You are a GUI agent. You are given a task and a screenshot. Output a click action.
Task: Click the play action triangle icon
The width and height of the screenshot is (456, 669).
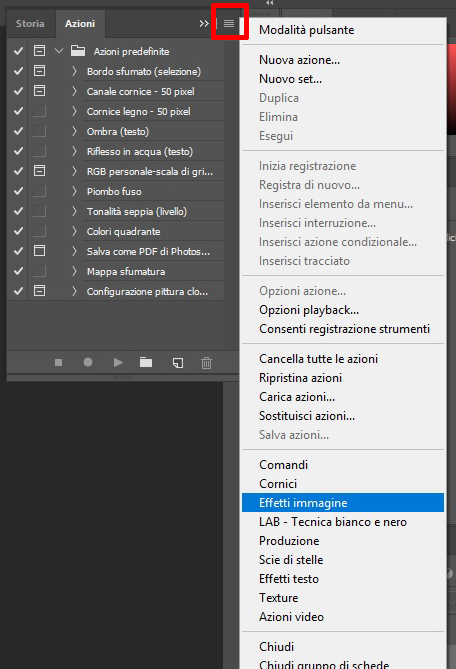pos(118,363)
